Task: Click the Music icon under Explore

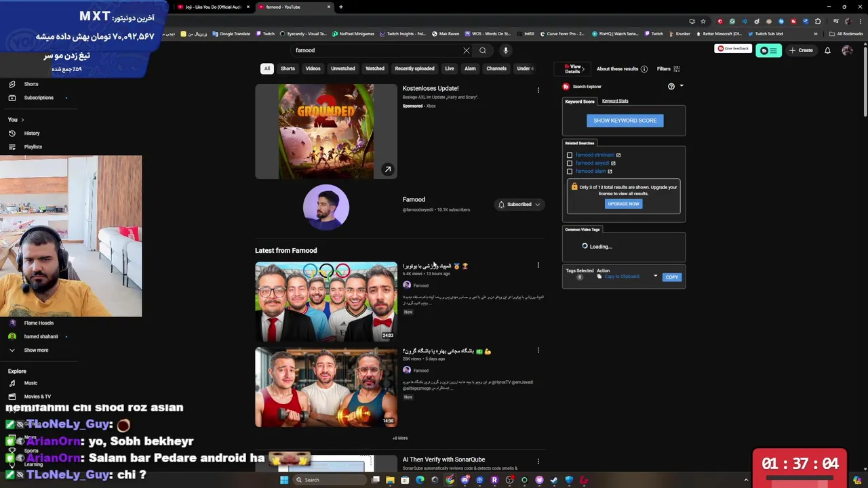Action: coord(12,383)
